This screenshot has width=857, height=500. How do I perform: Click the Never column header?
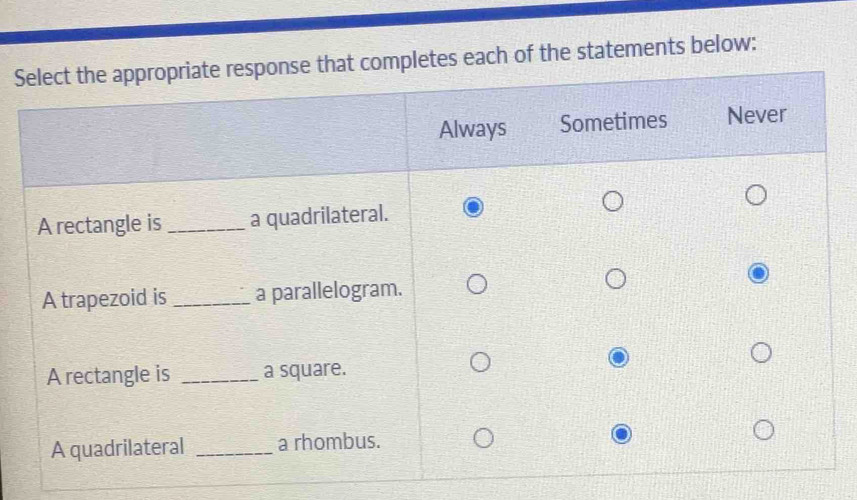point(757,114)
